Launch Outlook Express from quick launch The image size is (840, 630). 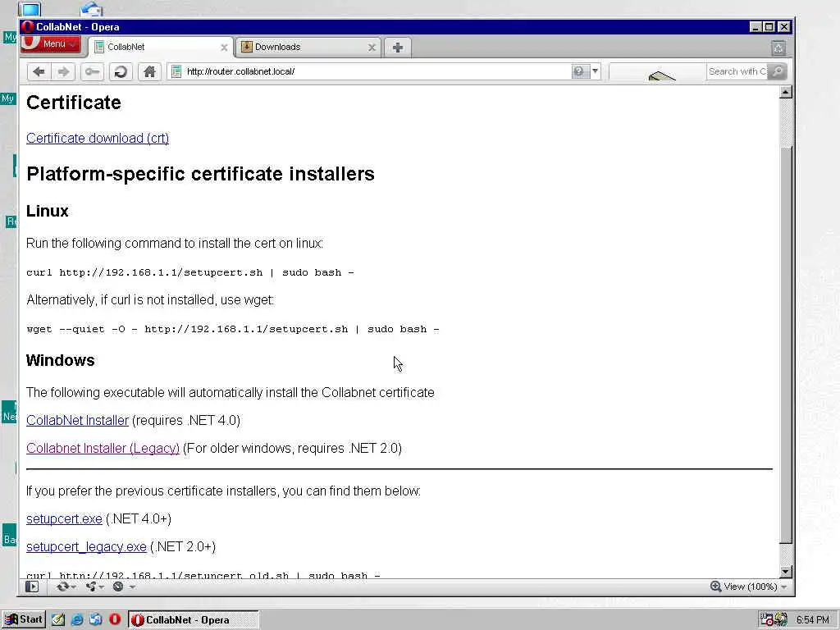(x=96, y=620)
